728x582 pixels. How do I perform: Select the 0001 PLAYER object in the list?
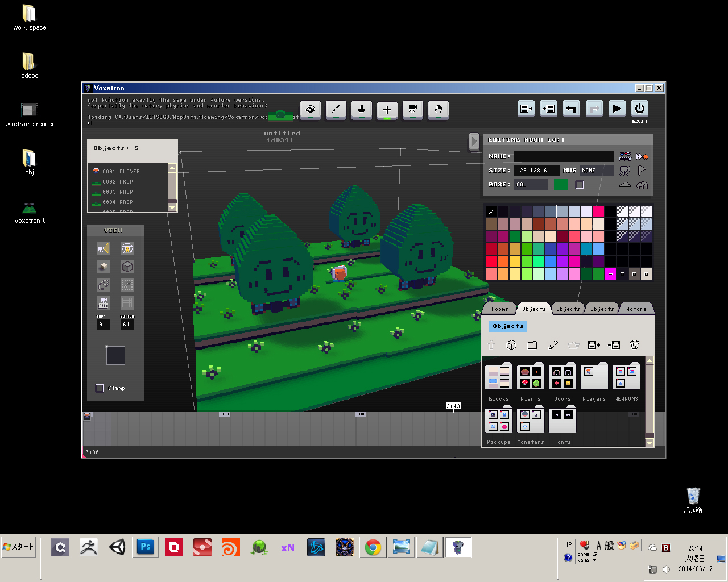point(129,171)
